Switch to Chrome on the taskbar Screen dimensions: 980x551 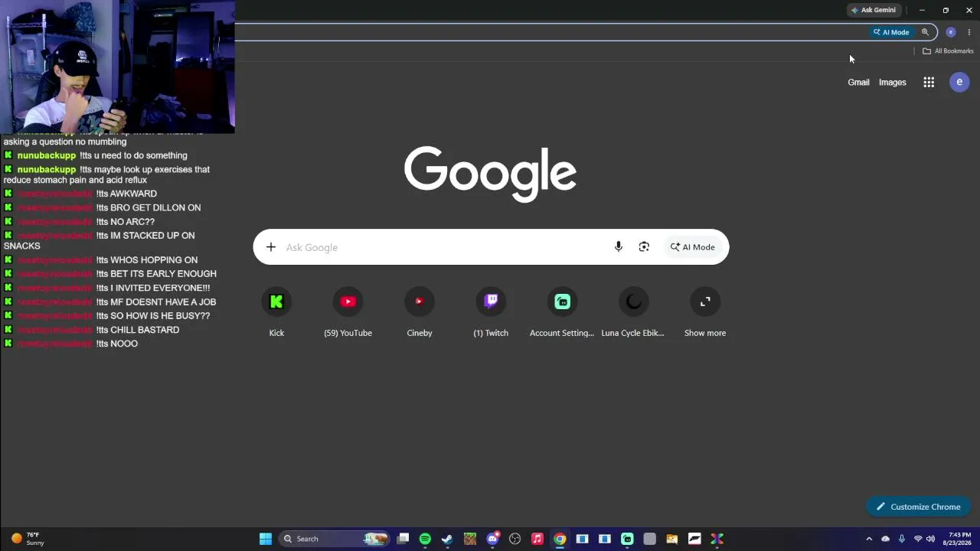[560, 539]
